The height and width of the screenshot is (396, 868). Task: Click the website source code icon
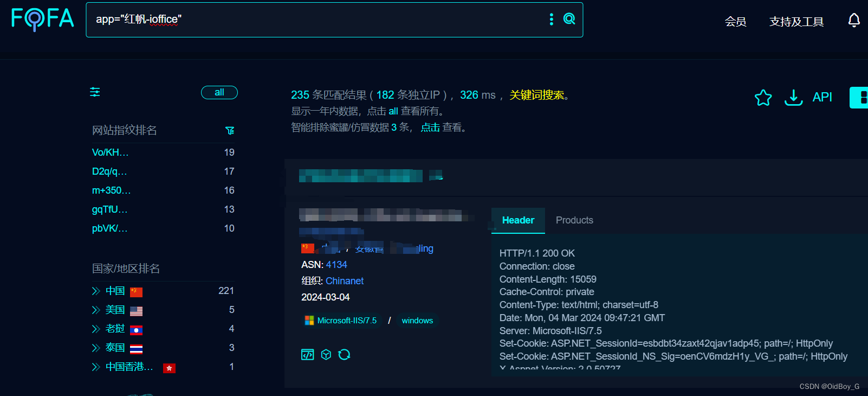(x=307, y=355)
